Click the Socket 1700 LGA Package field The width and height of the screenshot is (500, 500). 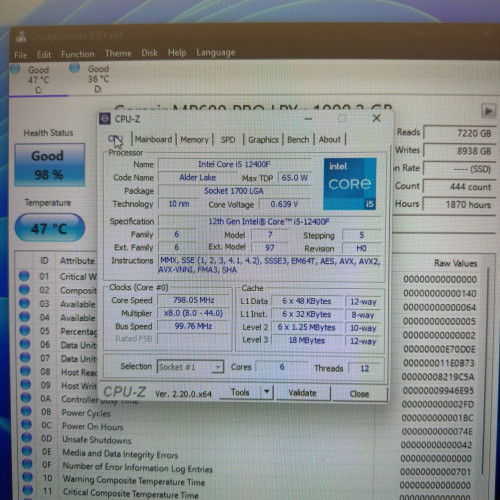tap(235, 191)
